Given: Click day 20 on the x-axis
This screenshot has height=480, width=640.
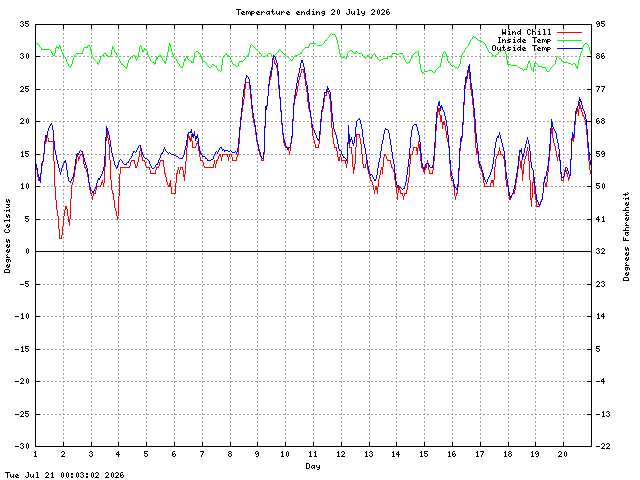Looking at the screenshot, I should [563, 454].
